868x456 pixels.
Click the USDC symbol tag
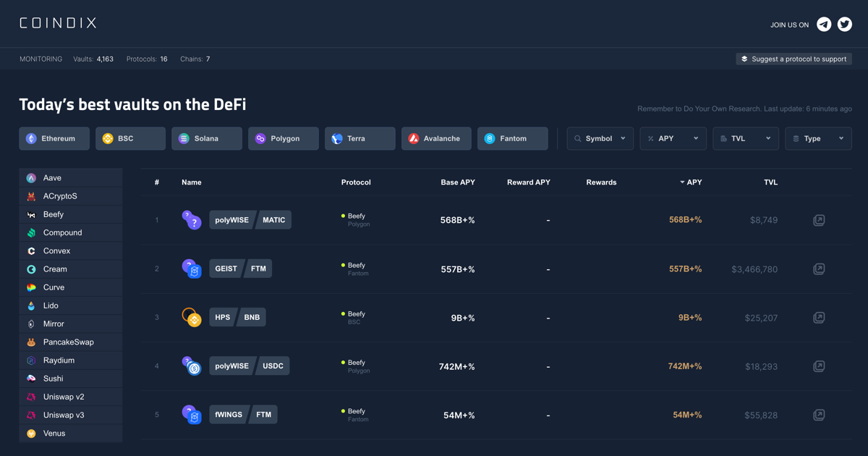(x=273, y=366)
